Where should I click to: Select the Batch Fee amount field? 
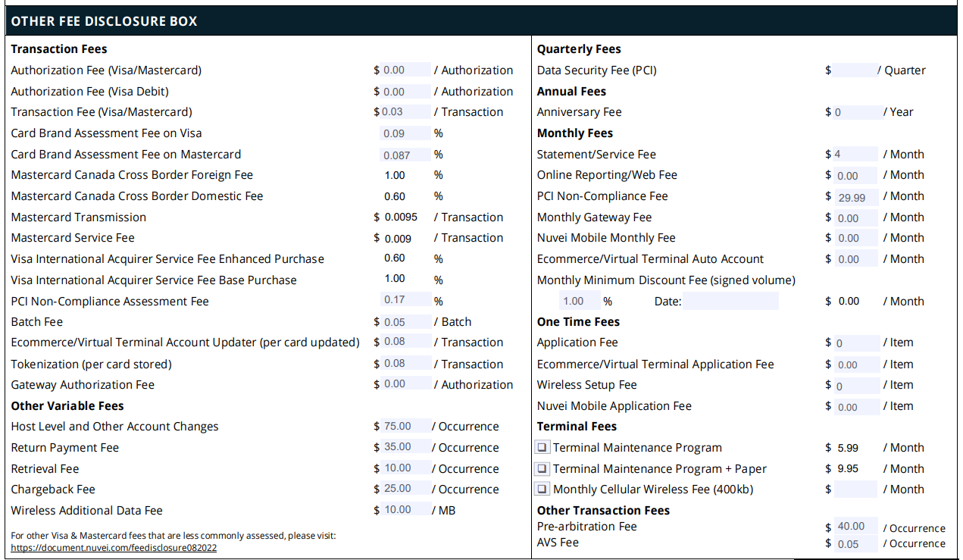(405, 322)
